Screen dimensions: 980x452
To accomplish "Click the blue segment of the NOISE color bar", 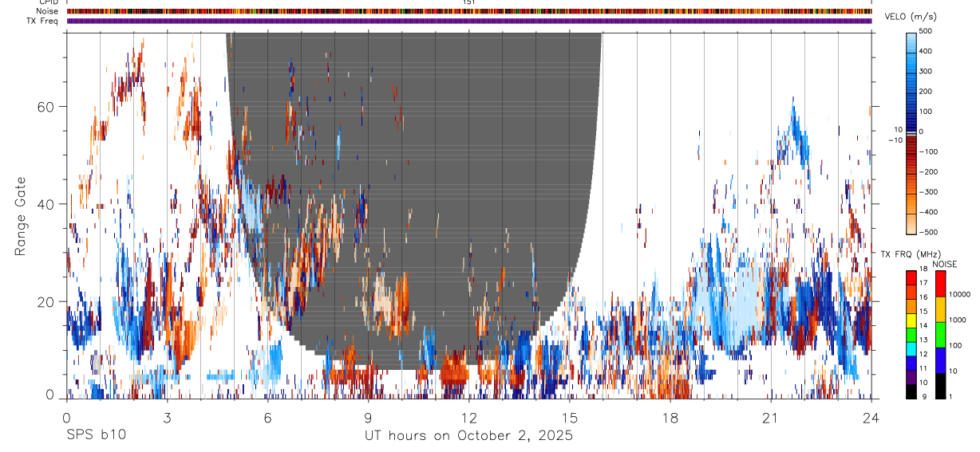I will tap(940, 360).
